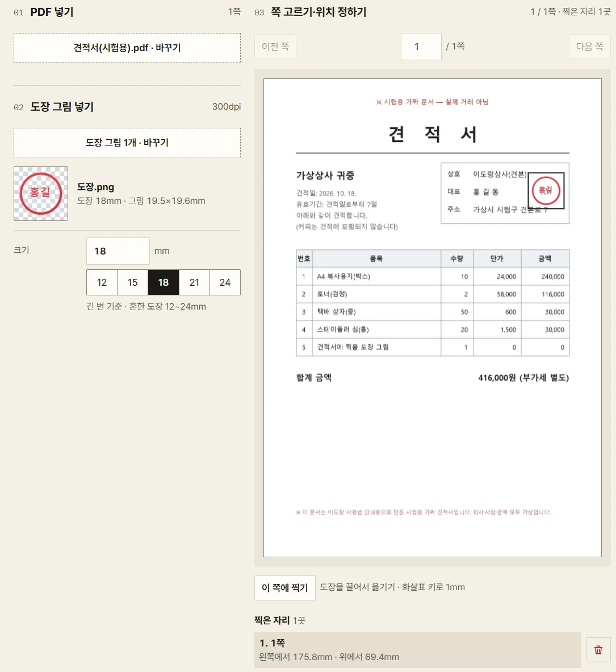Click the 가상상사 귀중 recipient text
The width and height of the screenshot is (616, 672).
[x=325, y=176]
